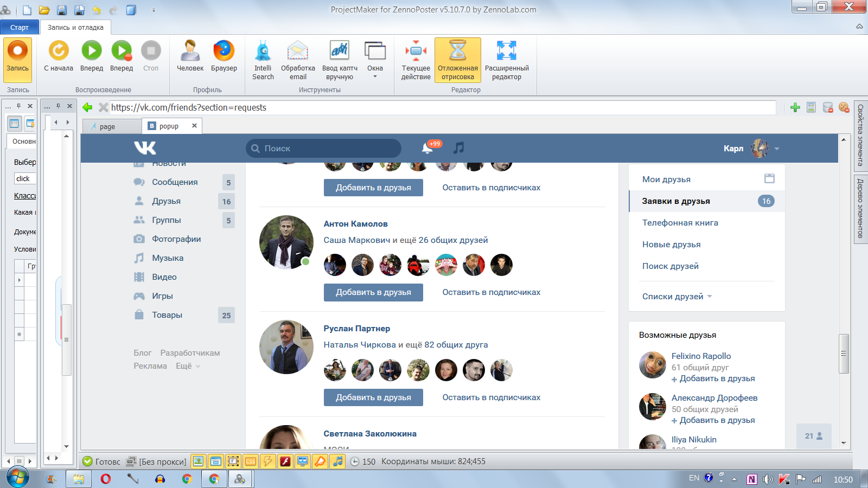Click the cookie icon near address bar
Image resolution: width=868 pixels, height=488 pixels.
pyautogui.click(x=844, y=107)
